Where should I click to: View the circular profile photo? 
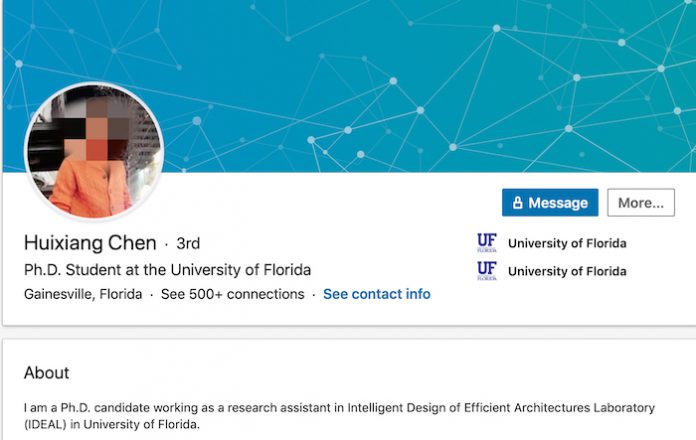click(94, 151)
